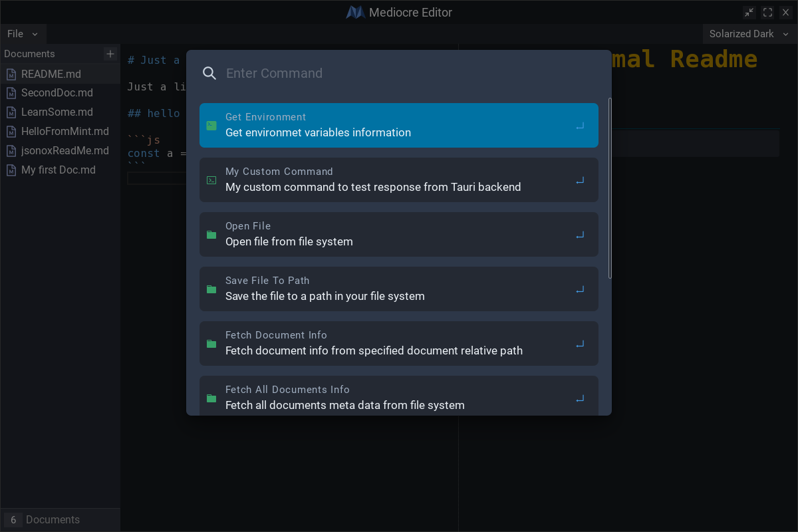Run the Get Environment command
The height and width of the screenshot is (532, 798).
click(x=399, y=125)
